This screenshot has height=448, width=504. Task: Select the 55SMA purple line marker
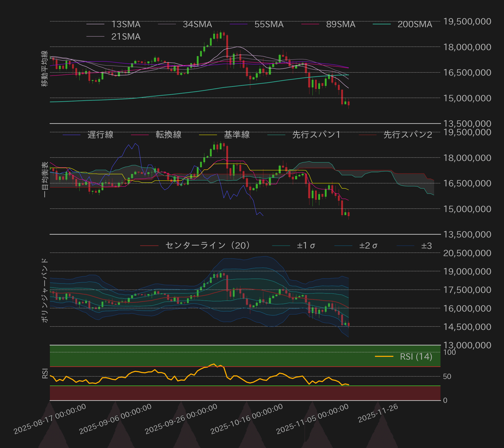(239, 24)
